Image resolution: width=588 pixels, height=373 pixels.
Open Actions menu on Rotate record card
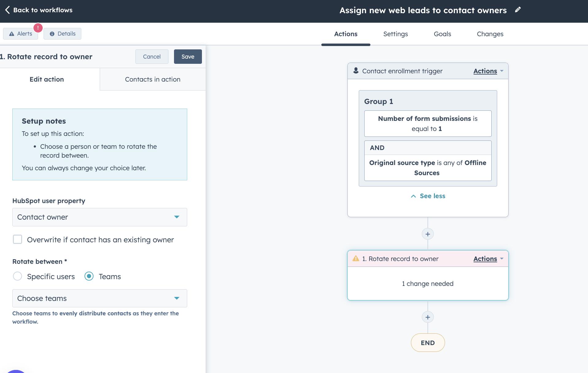488,259
